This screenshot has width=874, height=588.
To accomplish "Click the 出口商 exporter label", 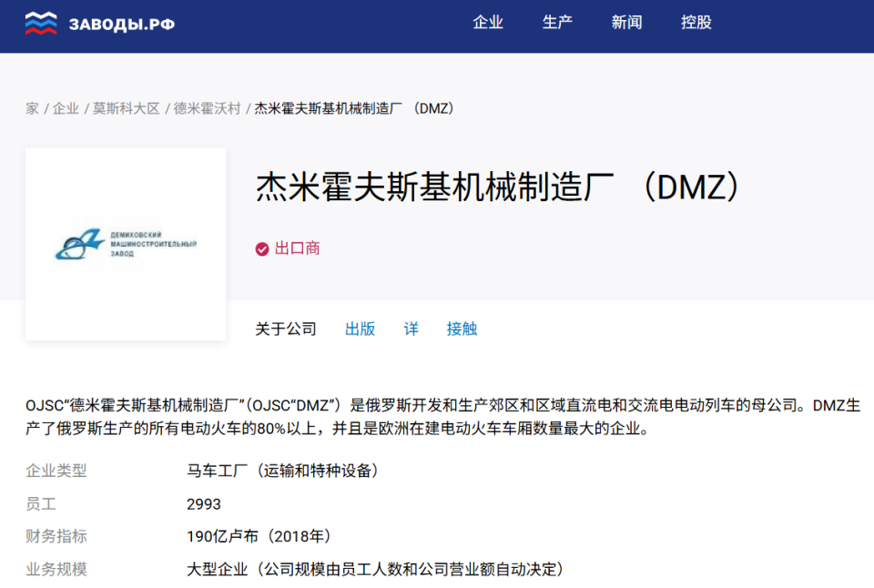I will pos(297,248).
